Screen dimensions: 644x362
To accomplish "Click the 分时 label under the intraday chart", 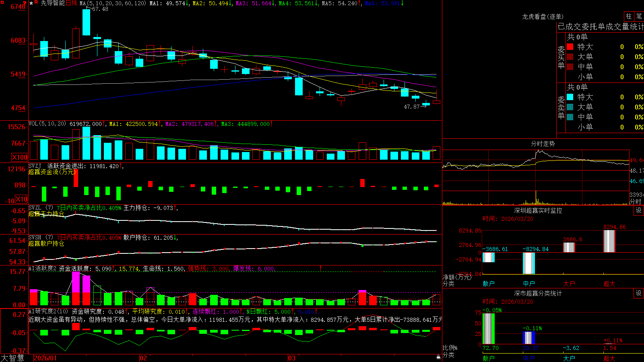I will coord(636,202).
